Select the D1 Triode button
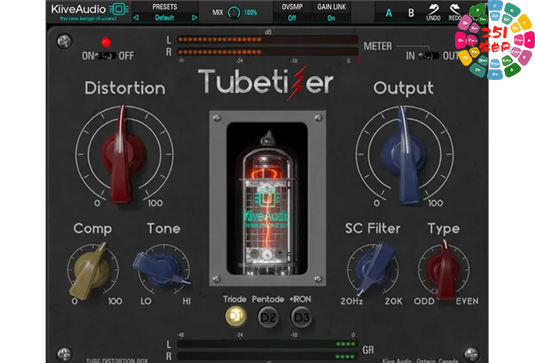The height and width of the screenshot is (363, 535). pyautogui.click(x=235, y=316)
